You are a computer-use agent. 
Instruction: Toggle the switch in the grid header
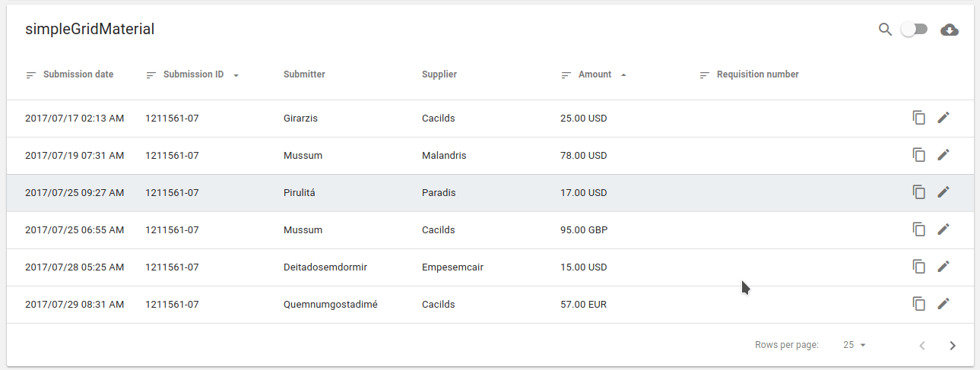click(x=914, y=30)
